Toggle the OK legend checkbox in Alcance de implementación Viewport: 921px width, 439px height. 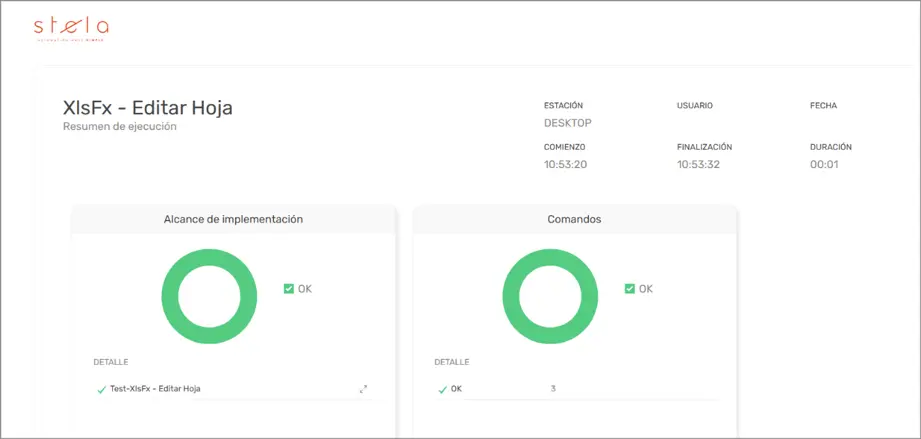coord(288,289)
